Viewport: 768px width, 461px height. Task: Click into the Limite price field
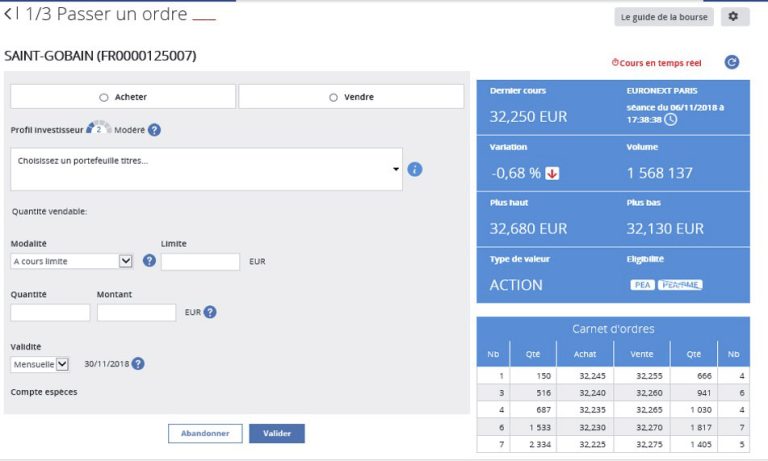(x=200, y=262)
